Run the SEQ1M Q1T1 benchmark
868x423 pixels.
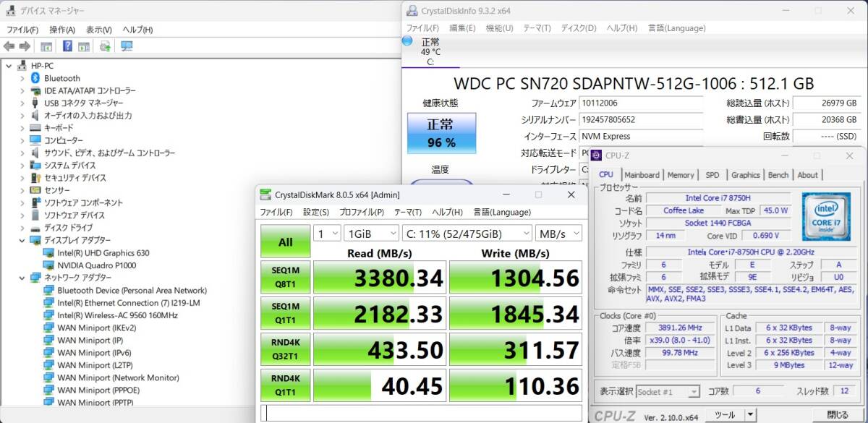[x=286, y=315]
